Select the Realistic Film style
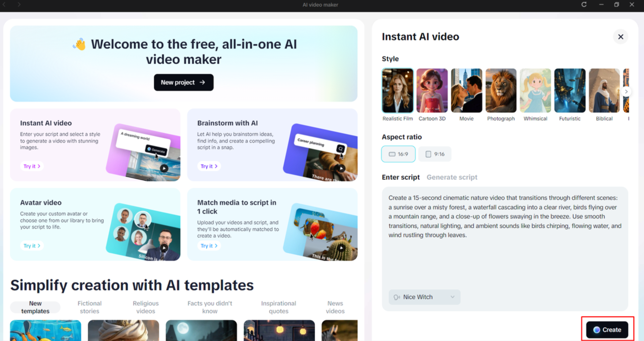644x341 pixels. click(397, 90)
